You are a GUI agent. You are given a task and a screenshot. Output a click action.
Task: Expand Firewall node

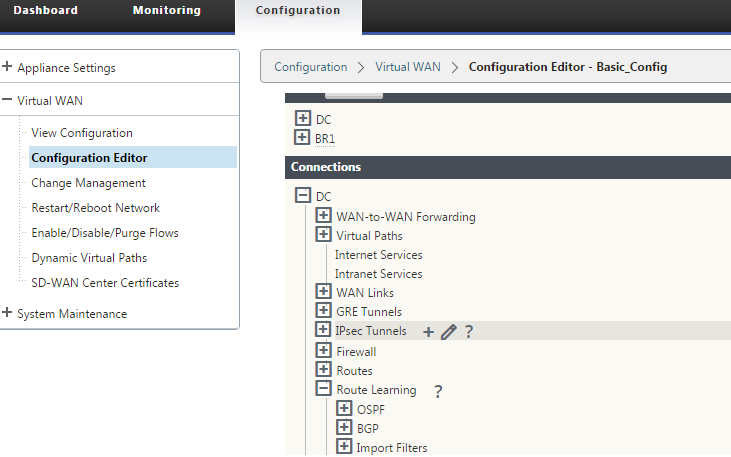tap(323, 350)
